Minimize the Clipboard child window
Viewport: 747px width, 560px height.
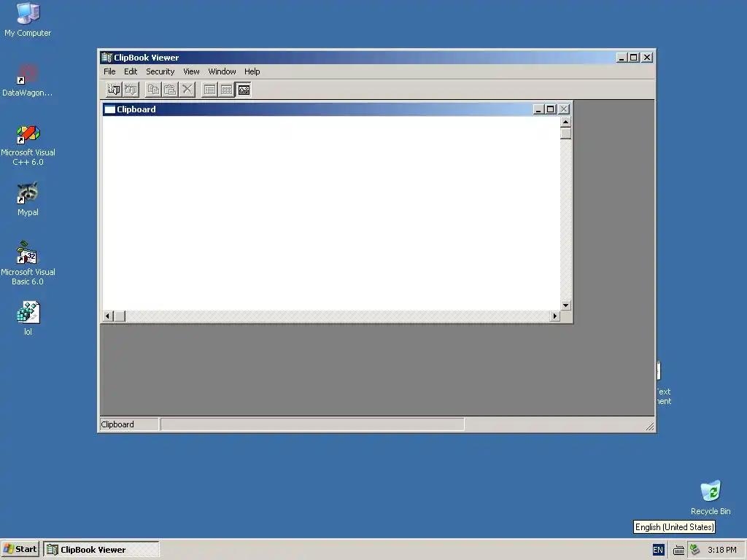pyautogui.click(x=538, y=109)
